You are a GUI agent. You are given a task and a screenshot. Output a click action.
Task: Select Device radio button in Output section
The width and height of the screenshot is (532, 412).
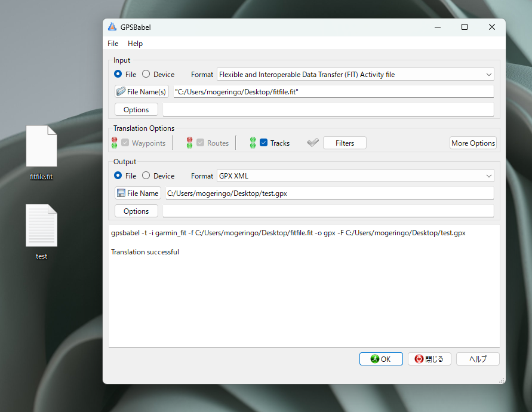(x=146, y=176)
